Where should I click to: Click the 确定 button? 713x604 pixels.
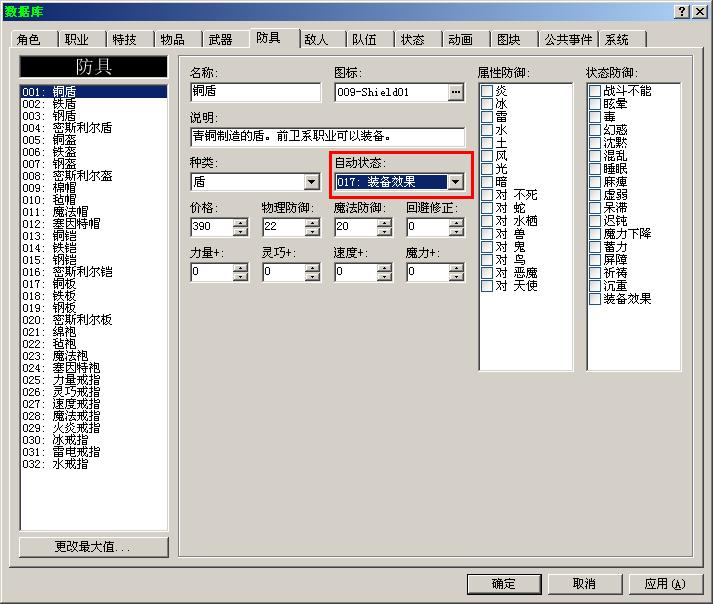(x=504, y=584)
